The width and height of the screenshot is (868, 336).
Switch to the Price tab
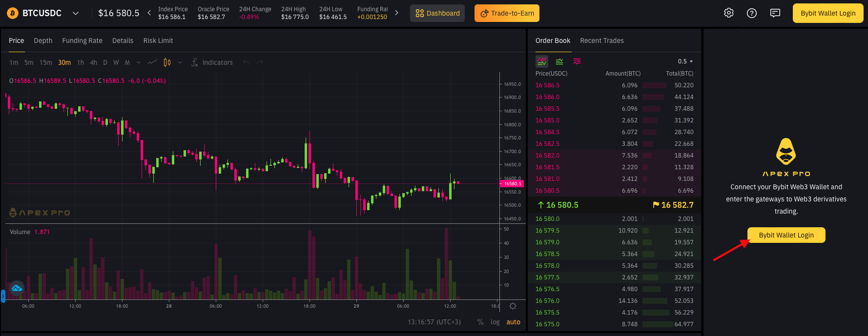[16, 40]
